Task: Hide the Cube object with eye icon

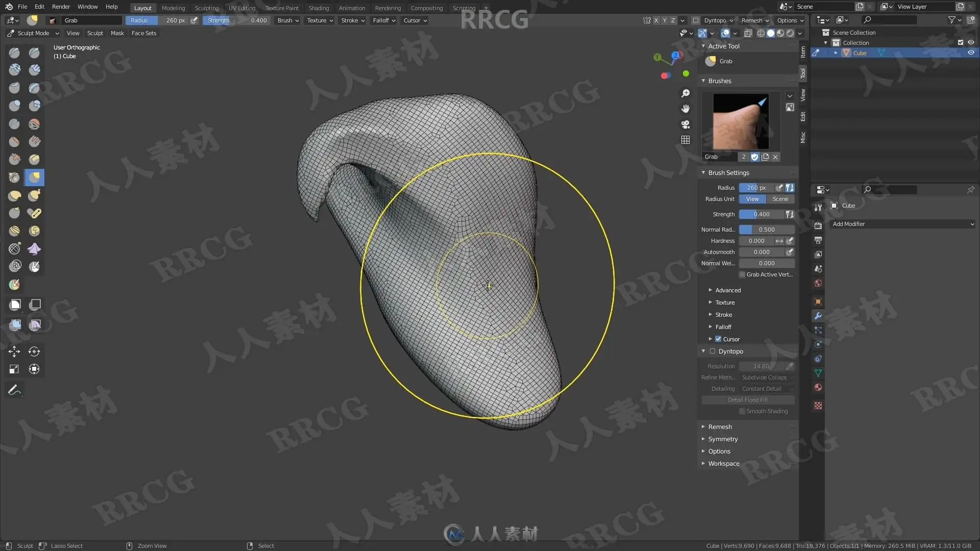Action: [971, 53]
